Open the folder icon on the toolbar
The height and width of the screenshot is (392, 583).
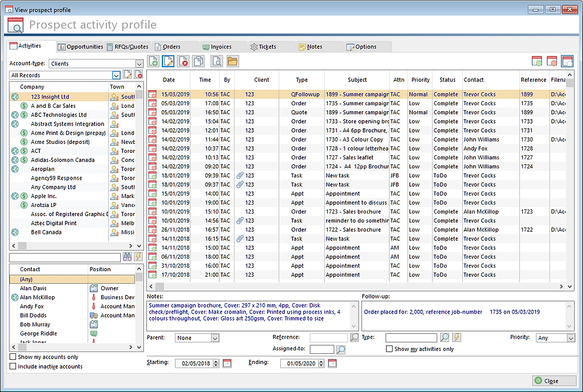pos(233,61)
